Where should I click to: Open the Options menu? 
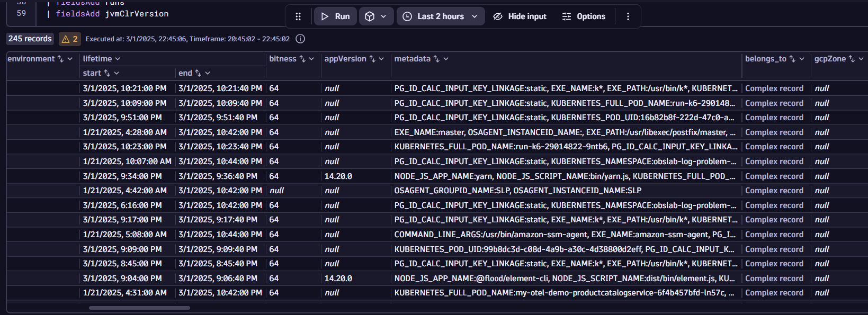click(x=584, y=16)
